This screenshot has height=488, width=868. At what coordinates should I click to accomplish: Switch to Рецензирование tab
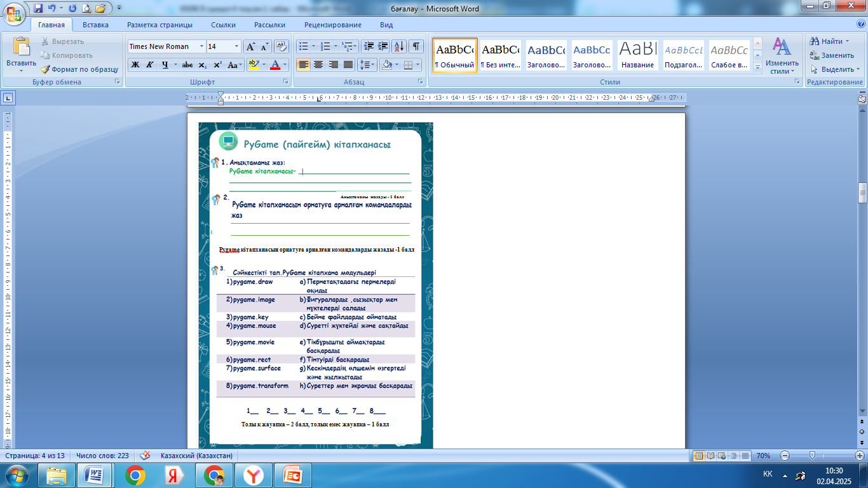pos(333,25)
